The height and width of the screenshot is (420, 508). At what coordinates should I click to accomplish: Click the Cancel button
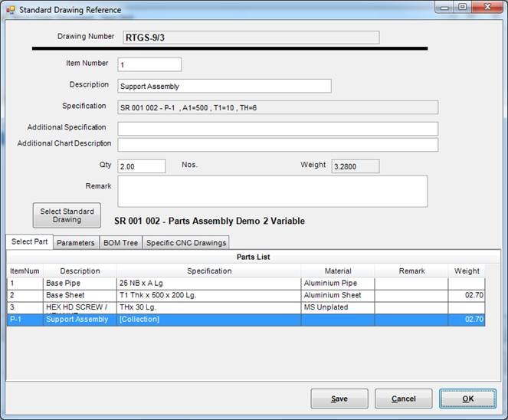[403, 399]
